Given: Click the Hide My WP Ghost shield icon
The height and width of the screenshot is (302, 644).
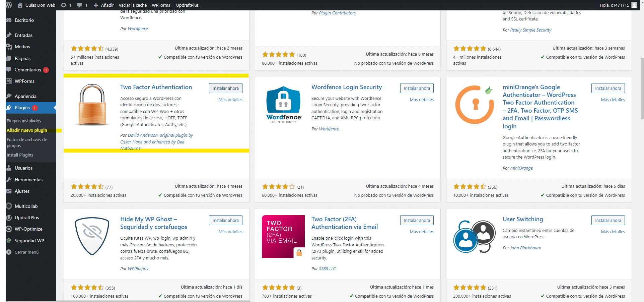Looking at the screenshot, I should pos(92,236).
